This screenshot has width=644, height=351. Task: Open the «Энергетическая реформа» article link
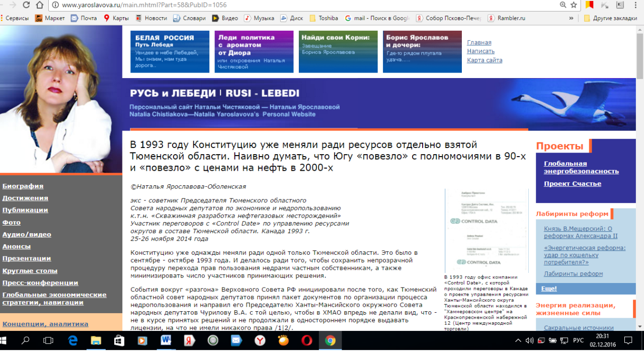[585, 255]
